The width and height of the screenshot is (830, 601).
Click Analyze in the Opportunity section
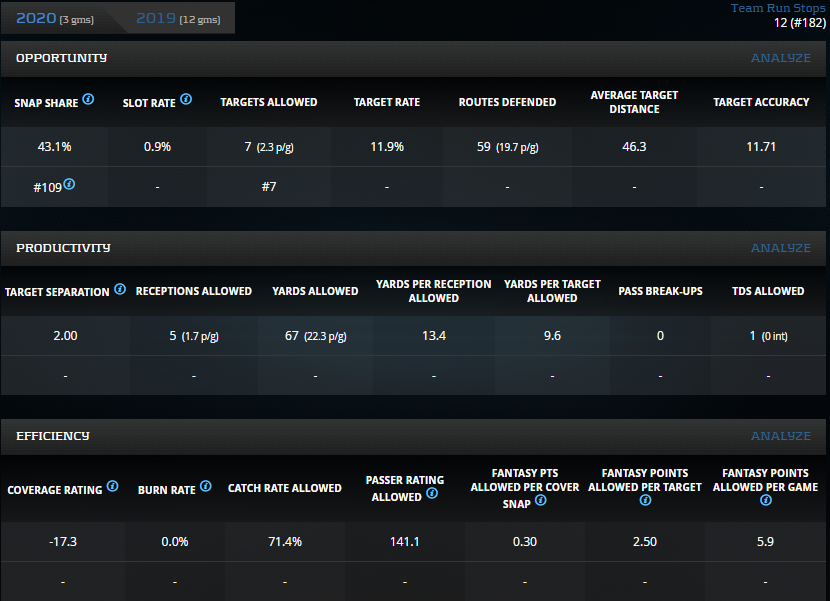tap(781, 58)
